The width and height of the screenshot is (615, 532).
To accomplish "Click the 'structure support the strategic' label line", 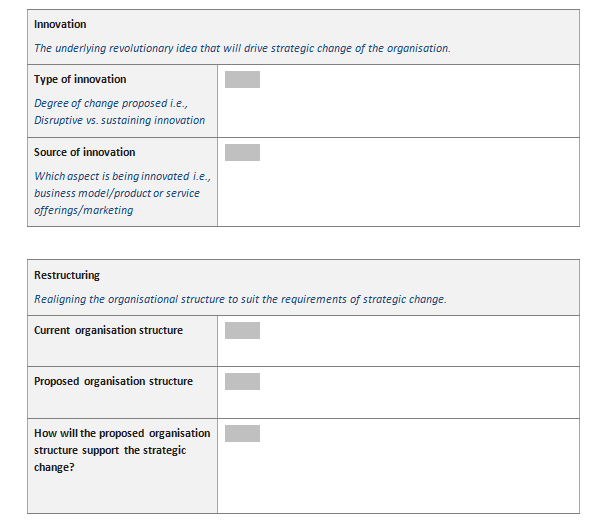I will click(110, 450).
